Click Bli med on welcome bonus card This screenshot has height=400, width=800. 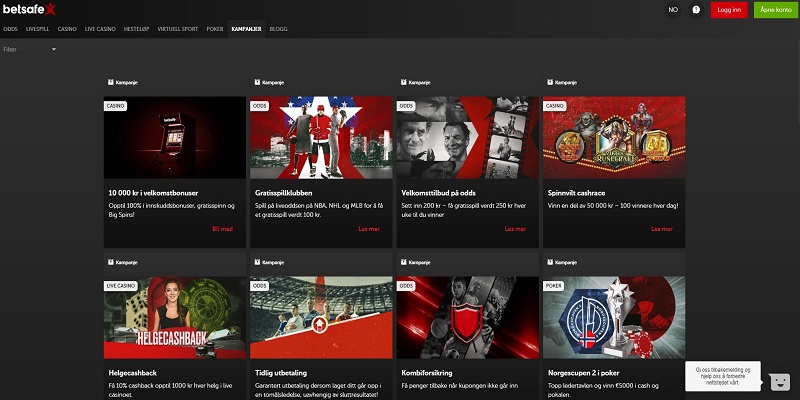coord(222,229)
